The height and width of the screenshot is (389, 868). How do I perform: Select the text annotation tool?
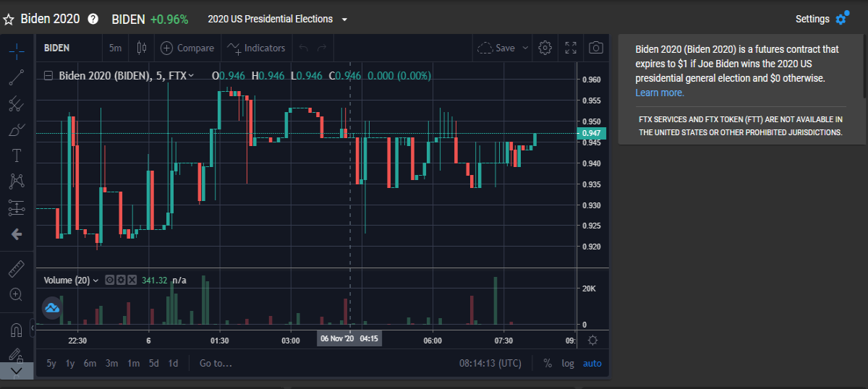[17, 155]
